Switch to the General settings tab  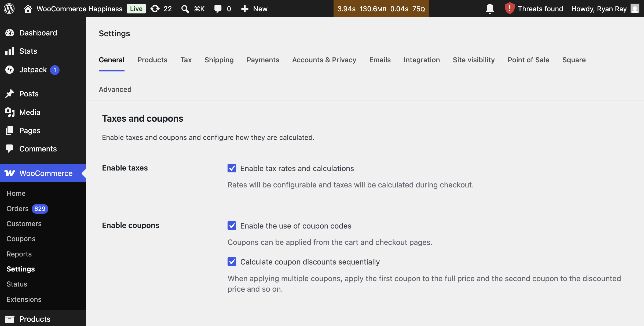pyautogui.click(x=112, y=60)
